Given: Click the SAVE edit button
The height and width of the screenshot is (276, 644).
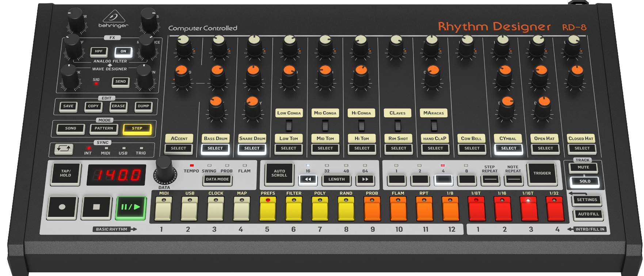Looking at the screenshot, I should [68, 106].
